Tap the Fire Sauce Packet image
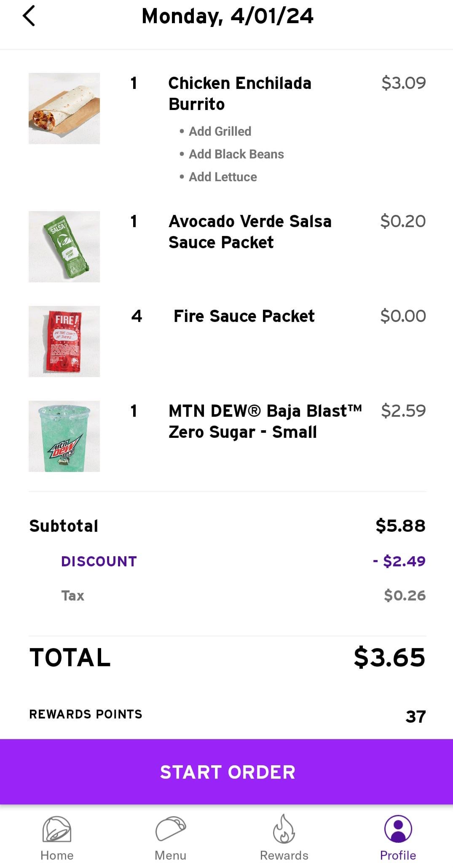The image size is (453, 868). (64, 341)
